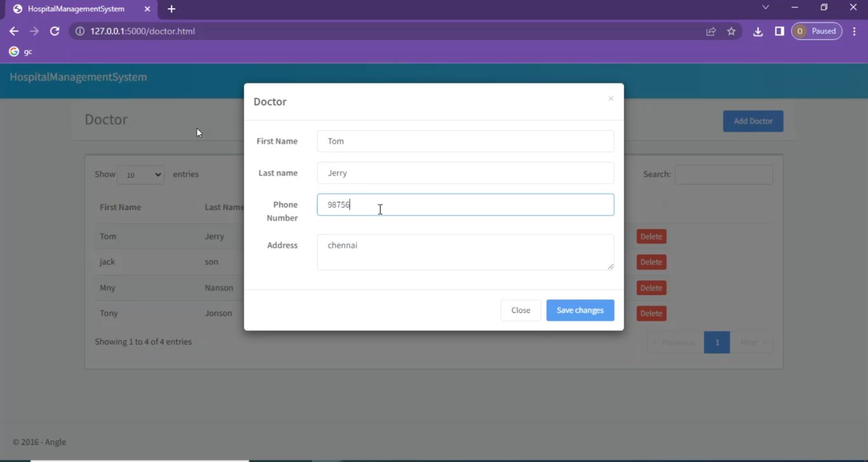868x462 pixels.
Task: Click the Close button in dialog
Action: (x=521, y=311)
